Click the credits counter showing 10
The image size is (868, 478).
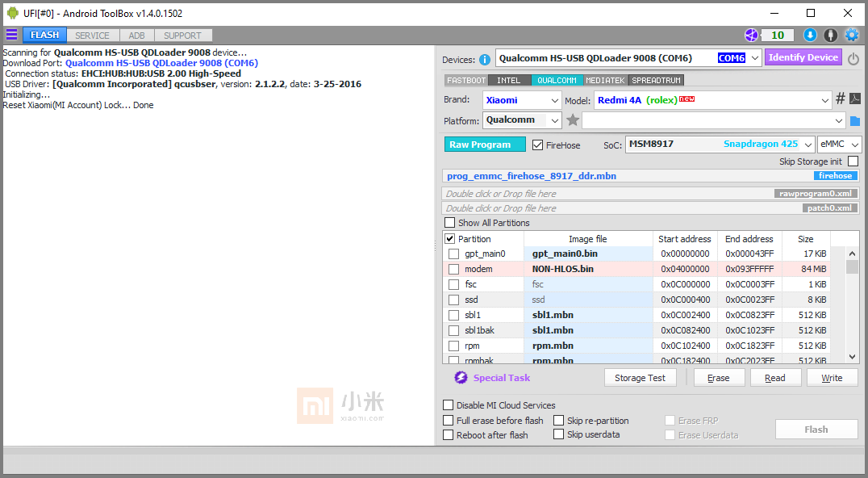(778, 36)
